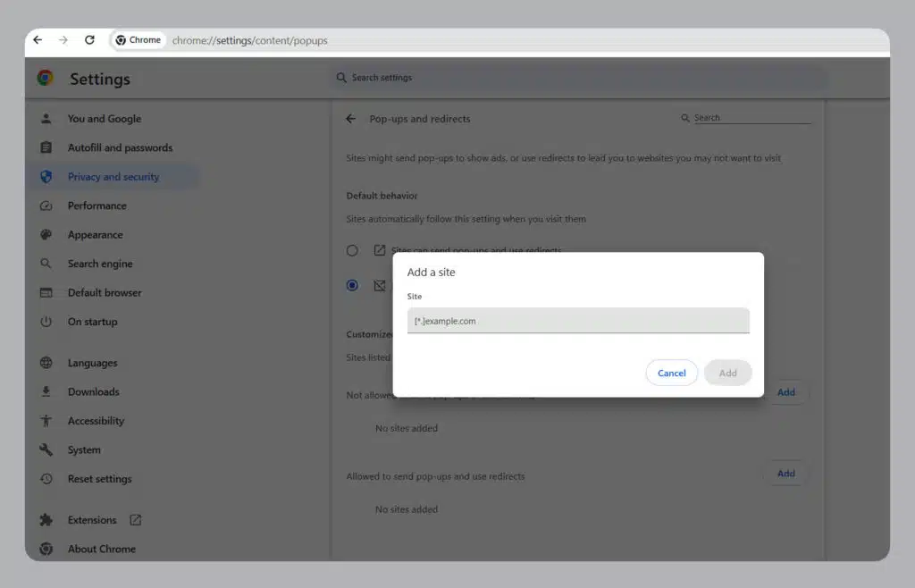Click Add for Allowed to send pop-ups

(x=785, y=474)
